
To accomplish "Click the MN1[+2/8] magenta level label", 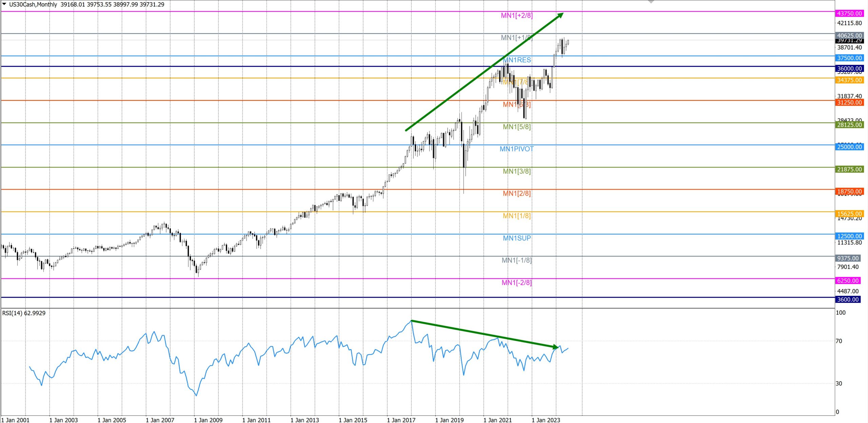I will tap(516, 15).
